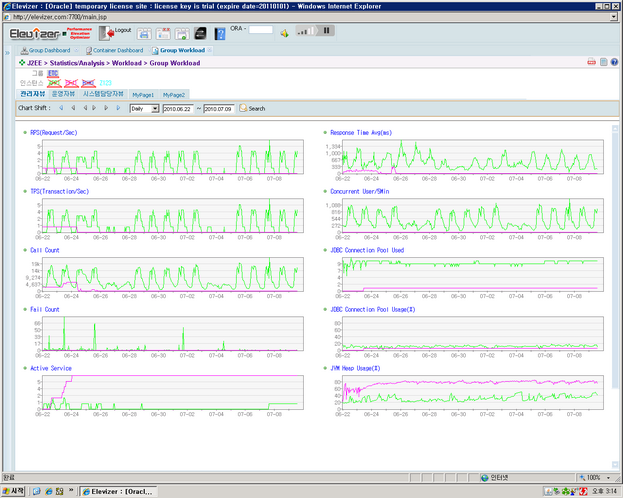Image resolution: width=623 pixels, height=498 pixels.
Task: Shift chart far left with first blue arrow
Action: click(x=61, y=108)
